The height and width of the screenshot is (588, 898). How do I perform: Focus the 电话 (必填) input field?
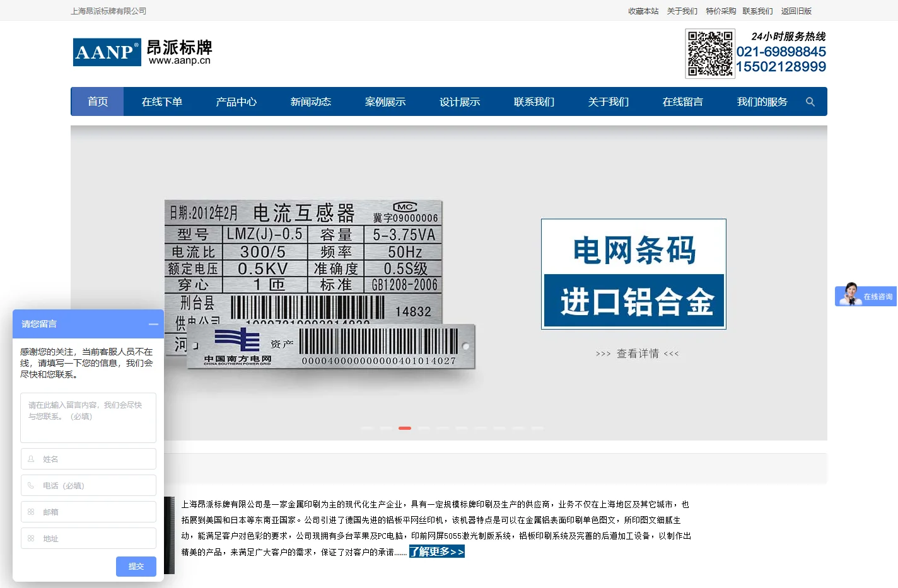[88, 485]
